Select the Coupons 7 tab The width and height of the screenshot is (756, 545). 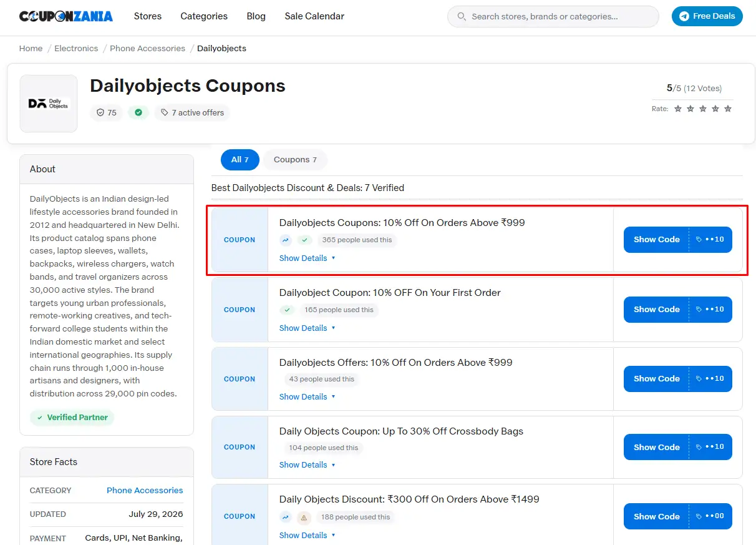(295, 160)
